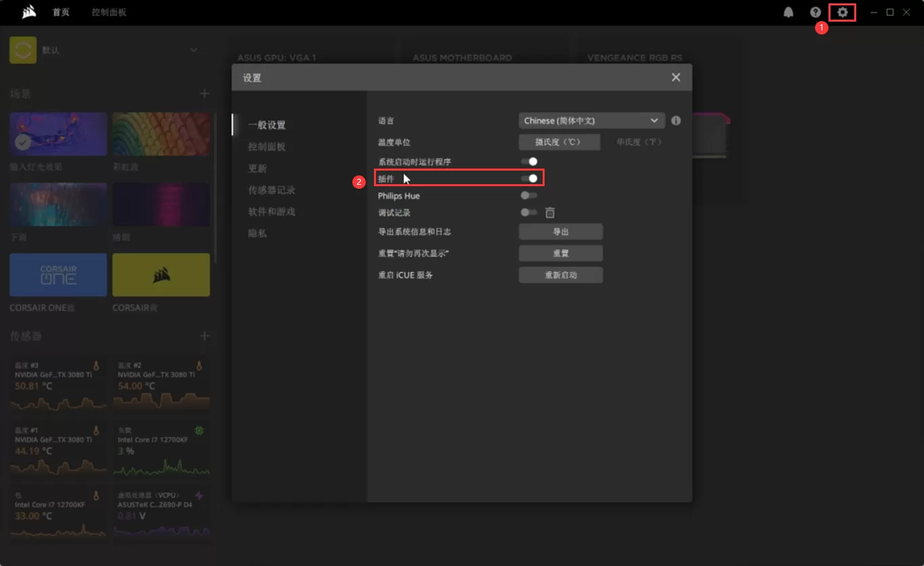Click the default profile yellow icon

click(x=23, y=50)
